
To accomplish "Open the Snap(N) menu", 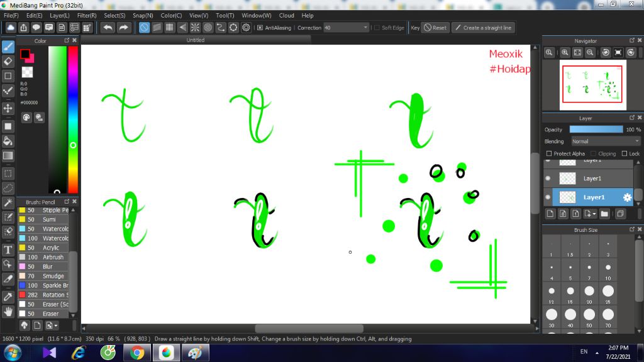I will pyautogui.click(x=143, y=15).
